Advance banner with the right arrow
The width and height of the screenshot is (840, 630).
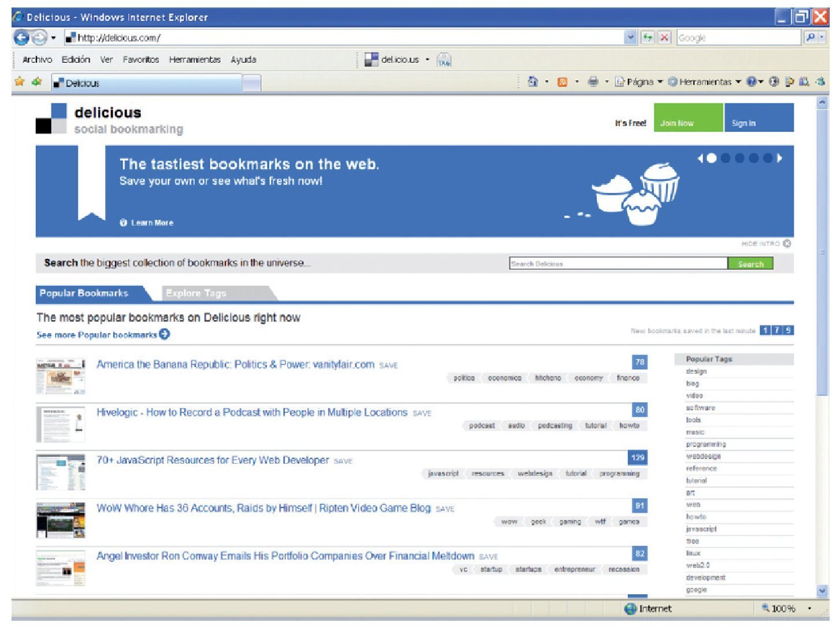click(780, 158)
